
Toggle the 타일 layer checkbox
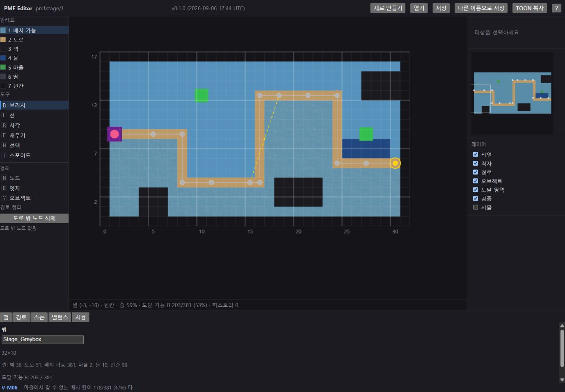tap(476, 155)
